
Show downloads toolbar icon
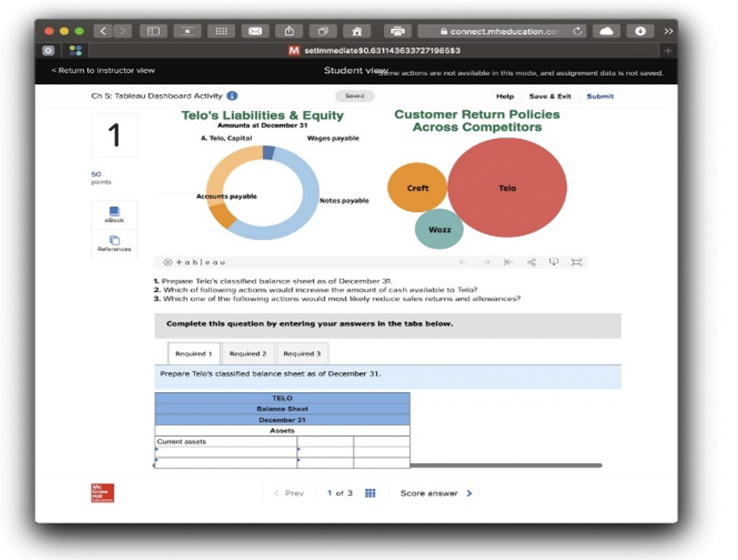click(640, 31)
